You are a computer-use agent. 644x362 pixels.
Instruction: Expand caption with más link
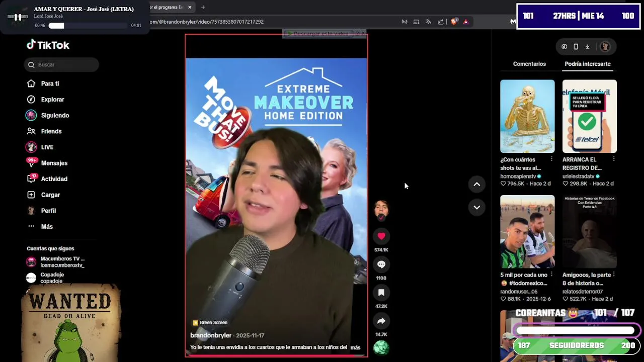pyautogui.click(x=355, y=347)
